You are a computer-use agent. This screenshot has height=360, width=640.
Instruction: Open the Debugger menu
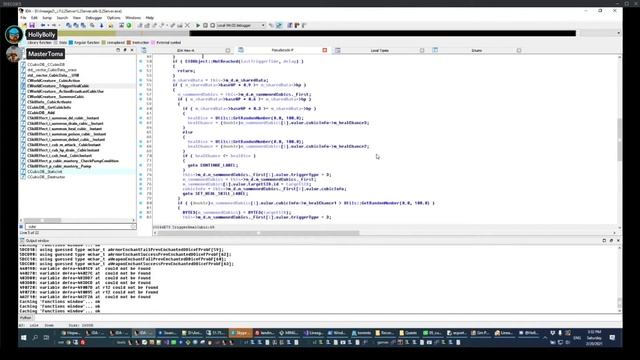93,18
